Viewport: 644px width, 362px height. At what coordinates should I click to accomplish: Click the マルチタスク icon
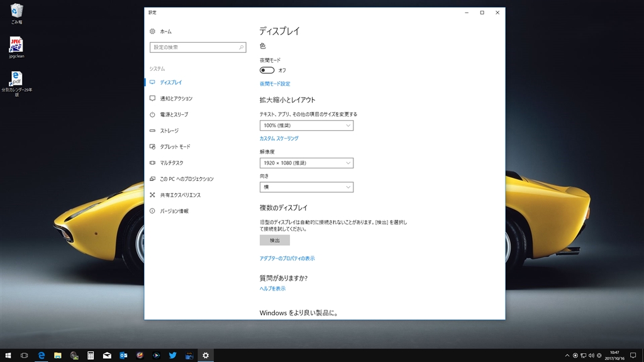pos(152,163)
